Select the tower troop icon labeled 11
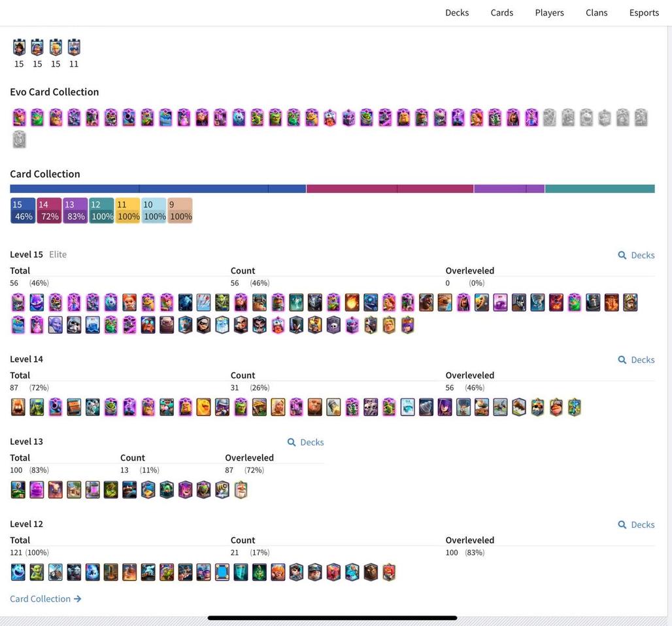 [74, 48]
